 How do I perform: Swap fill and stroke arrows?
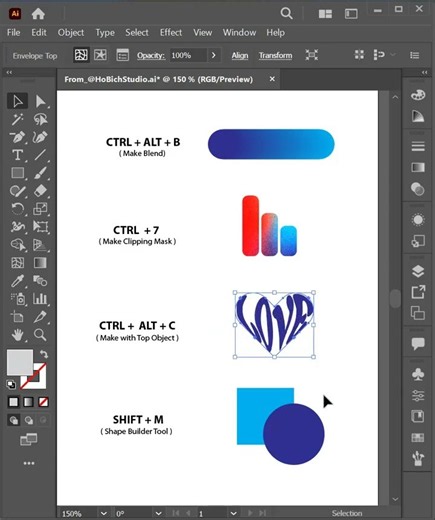coord(44,354)
